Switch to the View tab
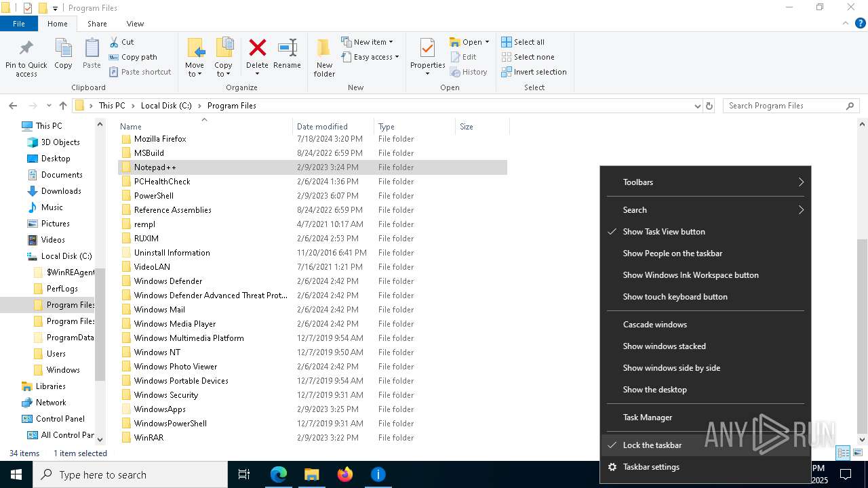The width and height of the screenshot is (868, 488). point(135,24)
